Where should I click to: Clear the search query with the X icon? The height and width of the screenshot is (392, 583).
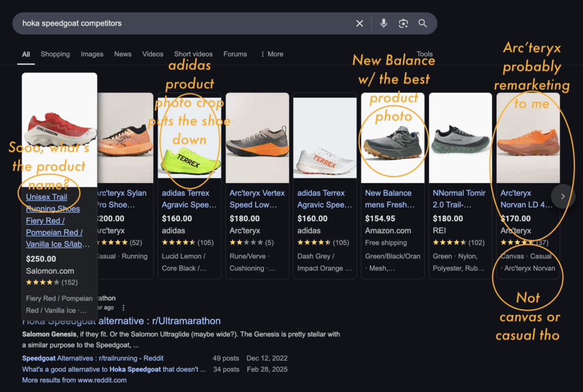point(360,23)
